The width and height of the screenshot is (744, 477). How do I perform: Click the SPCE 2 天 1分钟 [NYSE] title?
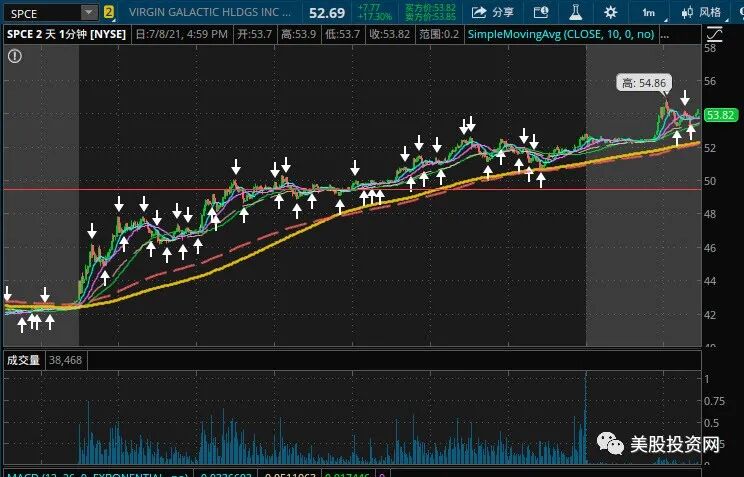pyautogui.click(x=66, y=34)
